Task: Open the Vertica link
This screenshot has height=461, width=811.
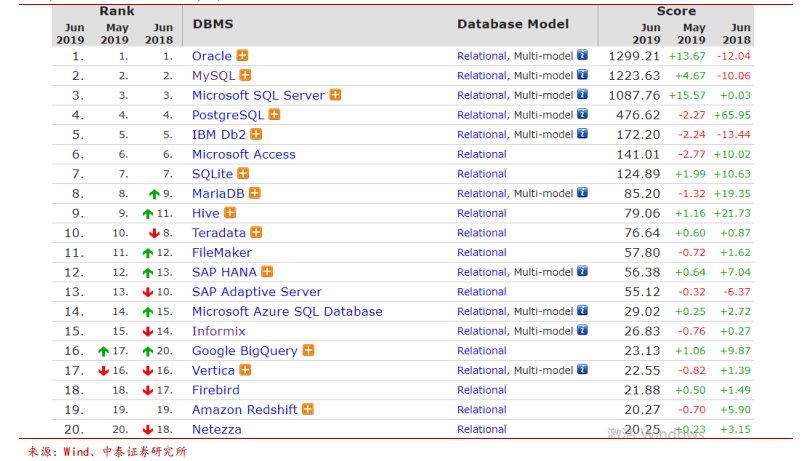Action: [x=213, y=370]
